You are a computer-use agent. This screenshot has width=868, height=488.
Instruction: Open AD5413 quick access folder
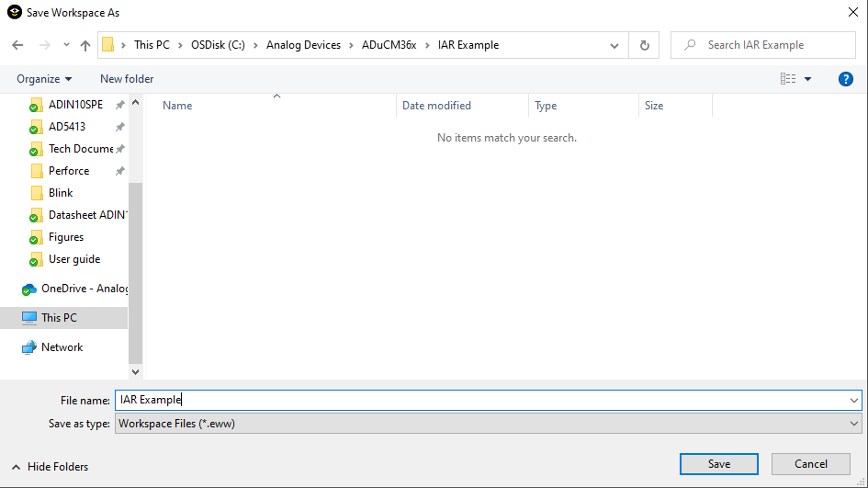pyautogui.click(x=67, y=126)
